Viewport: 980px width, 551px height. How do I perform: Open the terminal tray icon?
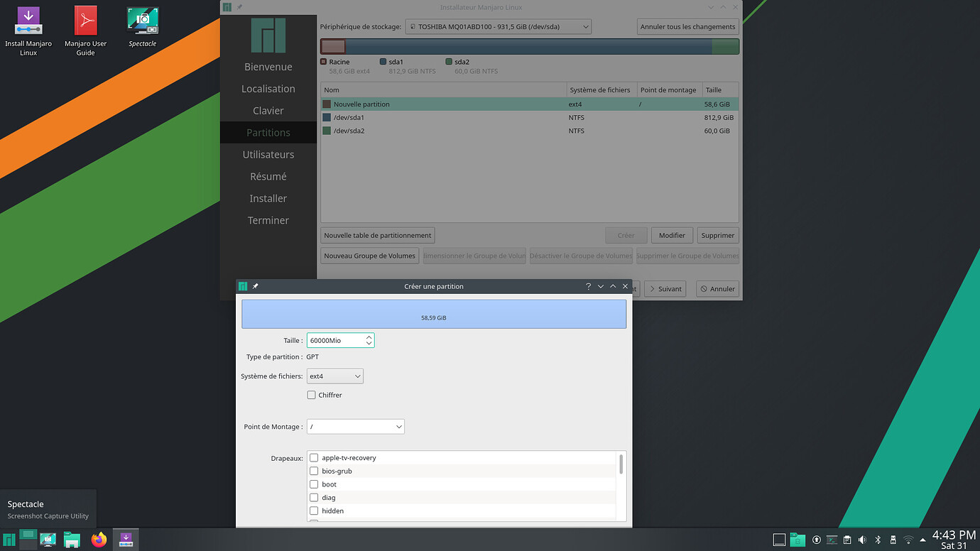tap(832, 540)
